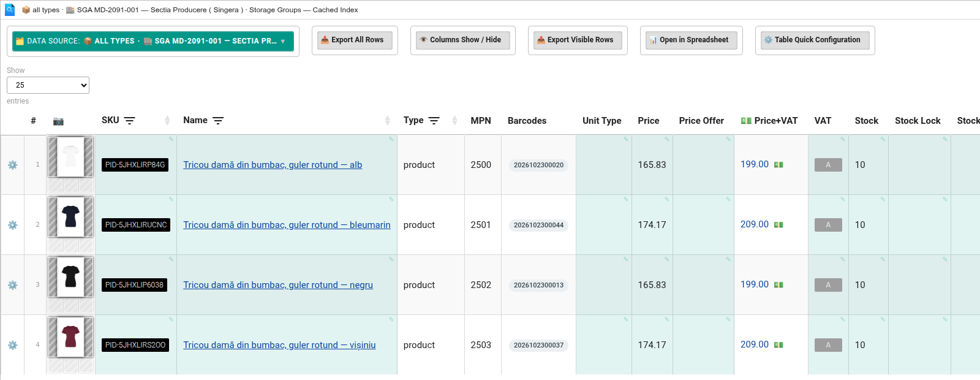This screenshot has width=980, height=380.
Task: Open the product link ending in "alb"
Action: 273,165
